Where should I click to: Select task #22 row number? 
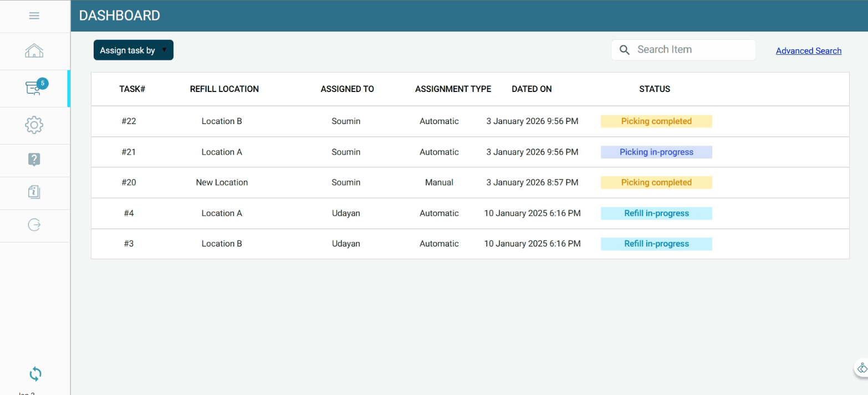(x=129, y=121)
